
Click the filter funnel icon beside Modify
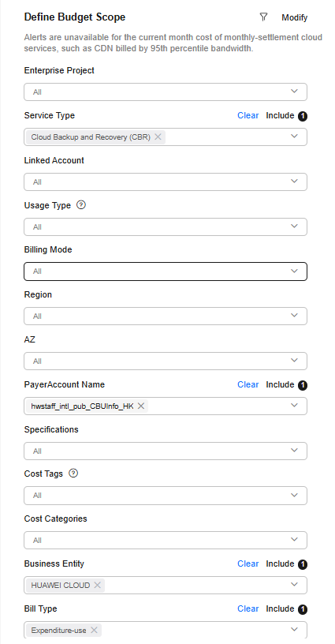click(x=263, y=17)
